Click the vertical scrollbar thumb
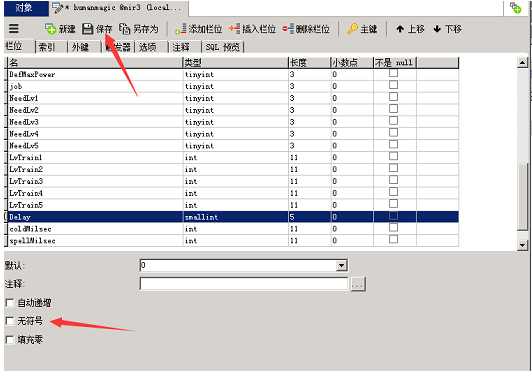This screenshot has width=532, height=377. click(x=522, y=197)
